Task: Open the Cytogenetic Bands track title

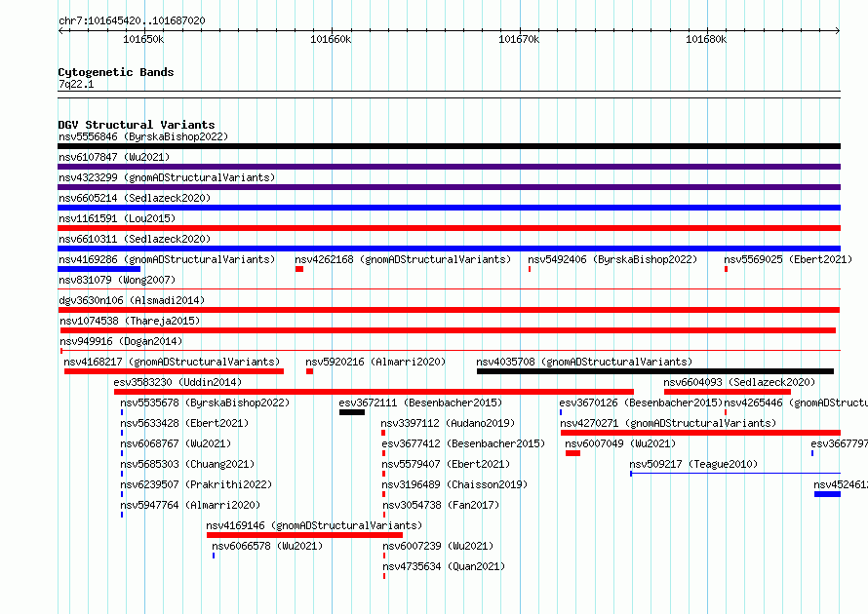Action: (116, 72)
